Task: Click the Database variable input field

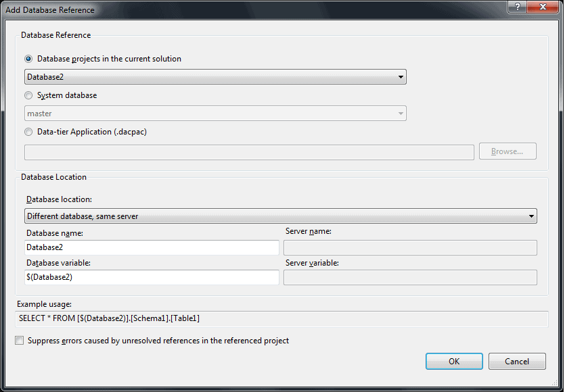Action: 152,277
